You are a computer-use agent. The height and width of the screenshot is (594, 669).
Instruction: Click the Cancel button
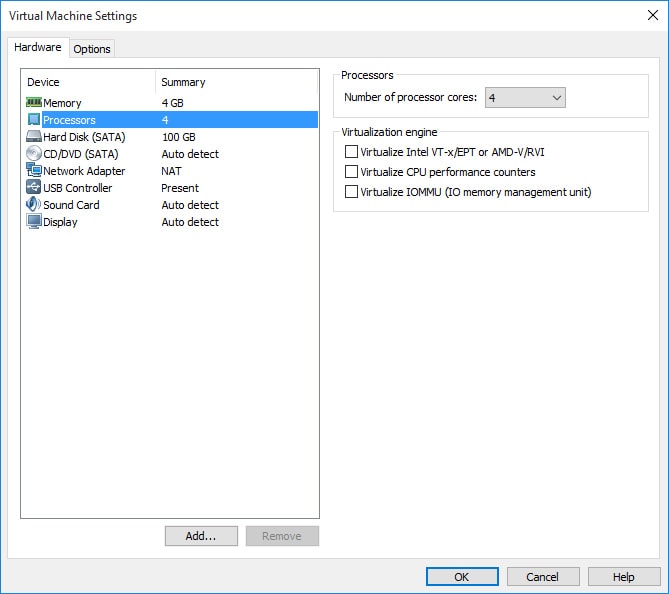click(x=543, y=577)
